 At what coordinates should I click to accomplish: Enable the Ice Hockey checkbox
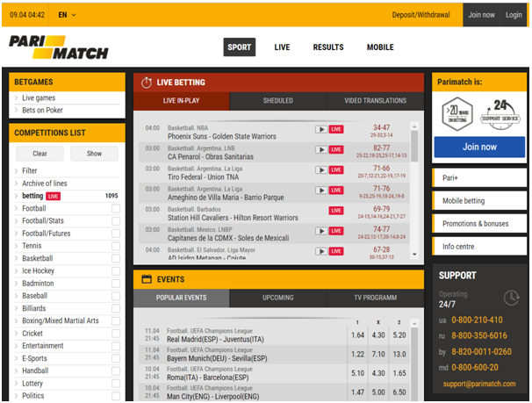[x=116, y=270]
